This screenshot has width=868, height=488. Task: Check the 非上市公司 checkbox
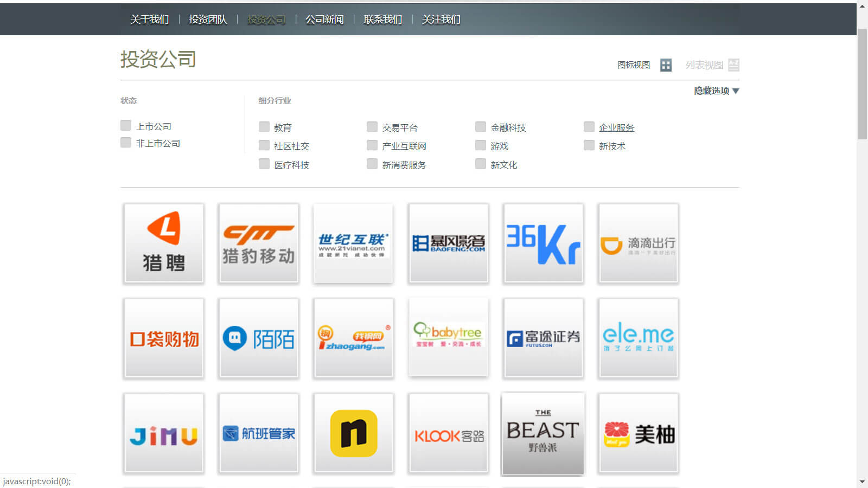[x=126, y=142]
